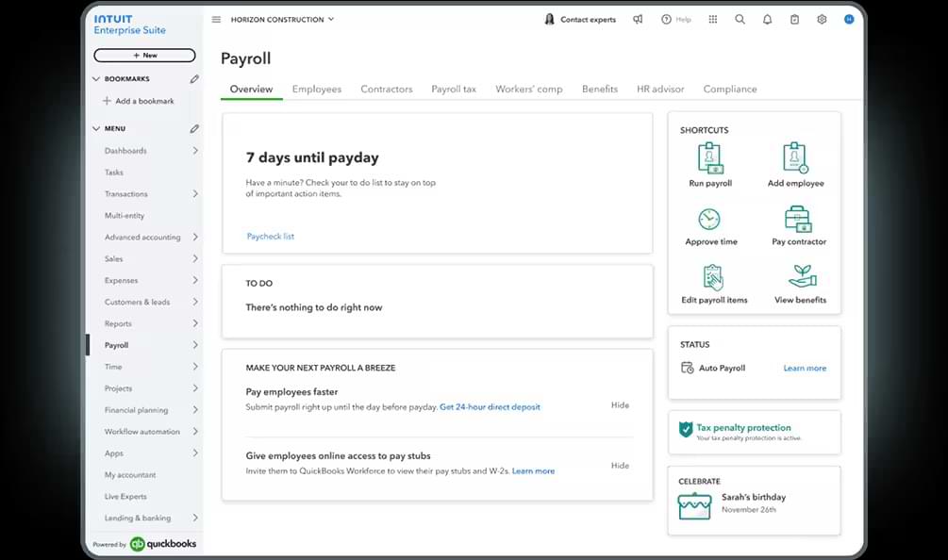
Task: Open the HR advisor tab
Action: click(x=660, y=89)
